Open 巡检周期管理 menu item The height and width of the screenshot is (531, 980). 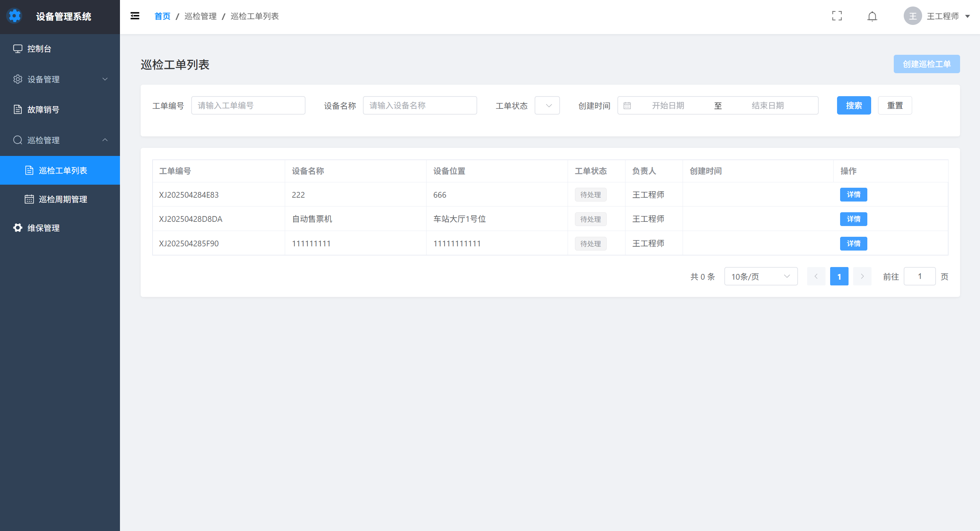63,199
